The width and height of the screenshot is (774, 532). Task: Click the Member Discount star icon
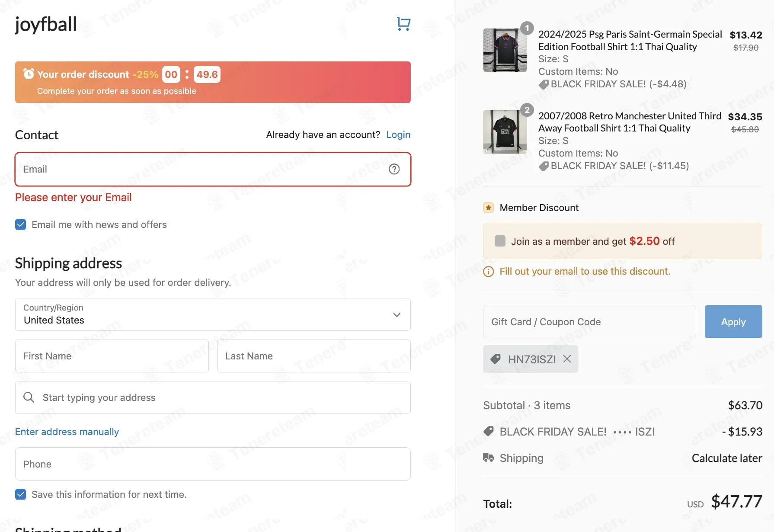(489, 208)
